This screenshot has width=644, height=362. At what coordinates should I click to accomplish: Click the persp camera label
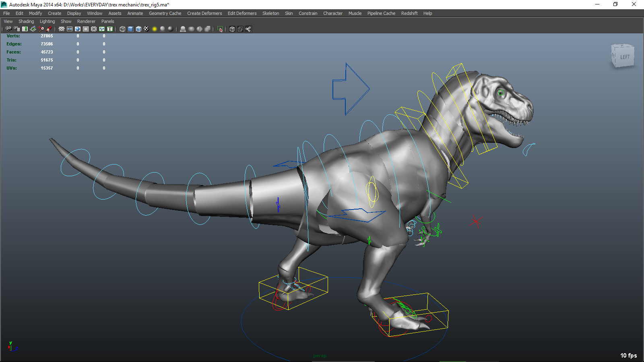tap(320, 356)
